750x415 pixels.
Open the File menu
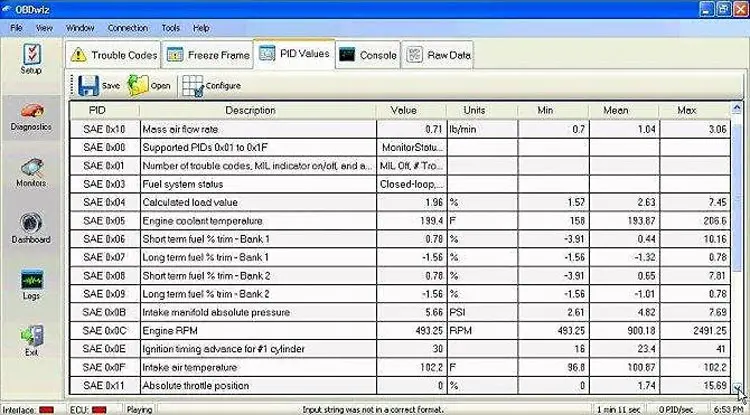pyautogui.click(x=16, y=28)
